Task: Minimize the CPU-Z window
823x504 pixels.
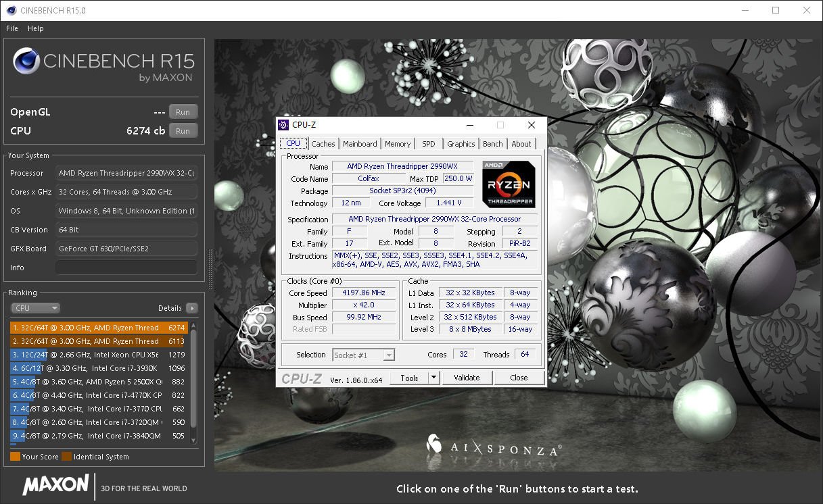Action: [x=469, y=125]
